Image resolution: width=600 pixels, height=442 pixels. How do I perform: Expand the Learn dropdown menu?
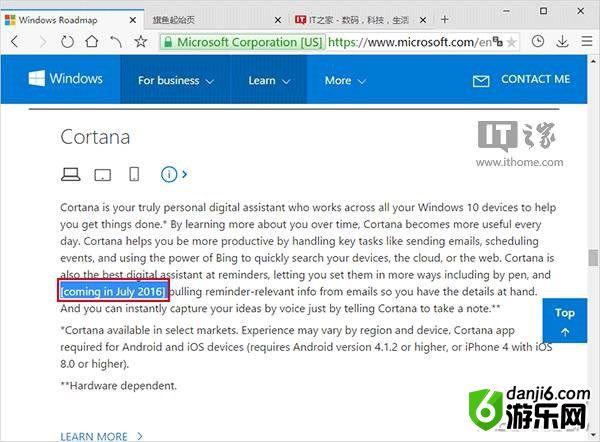click(269, 80)
